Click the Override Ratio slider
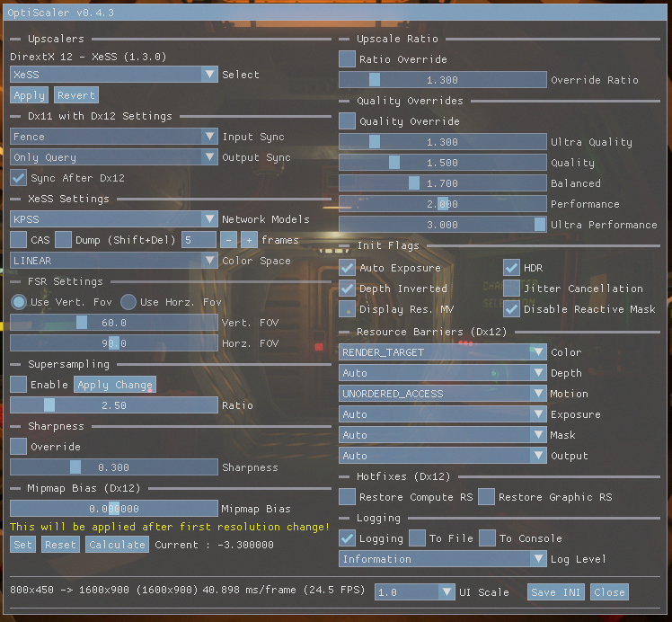The image size is (672, 622). (443, 80)
